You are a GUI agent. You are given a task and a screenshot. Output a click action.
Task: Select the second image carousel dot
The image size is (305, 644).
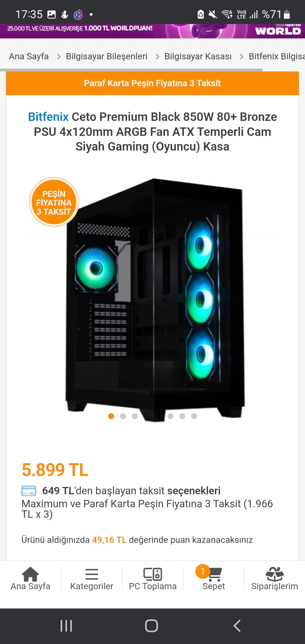(123, 416)
